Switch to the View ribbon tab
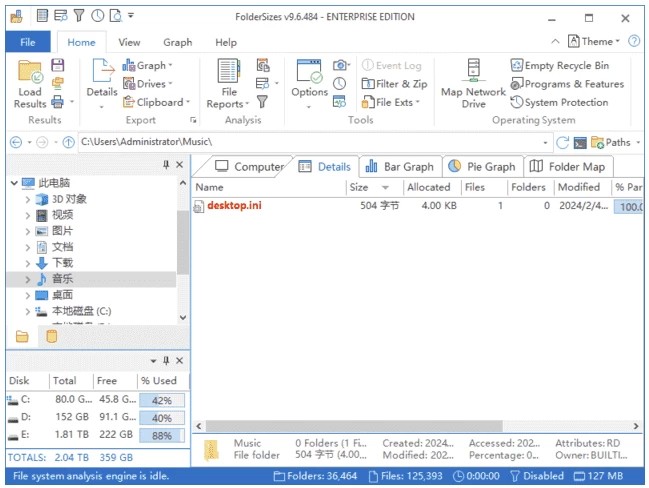This screenshot has width=649, height=488. [x=129, y=42]
